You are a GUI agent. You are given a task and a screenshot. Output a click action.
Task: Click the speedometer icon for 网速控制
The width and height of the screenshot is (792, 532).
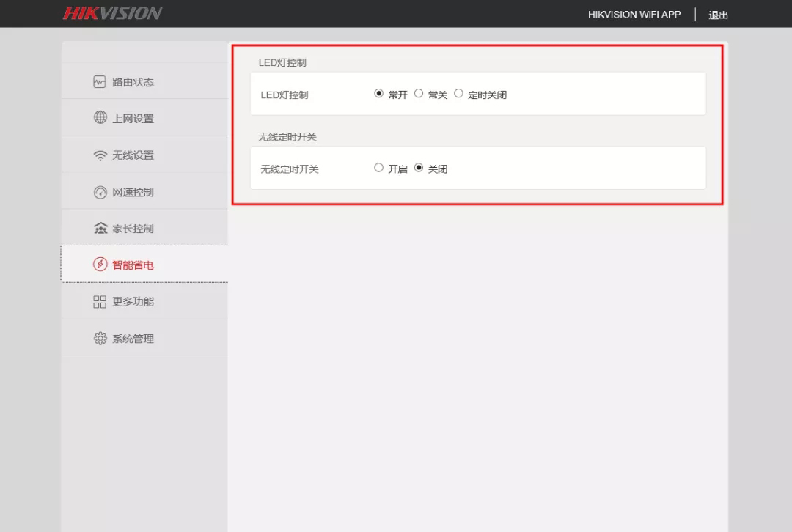pyautogui.click(x=100, y=192)
